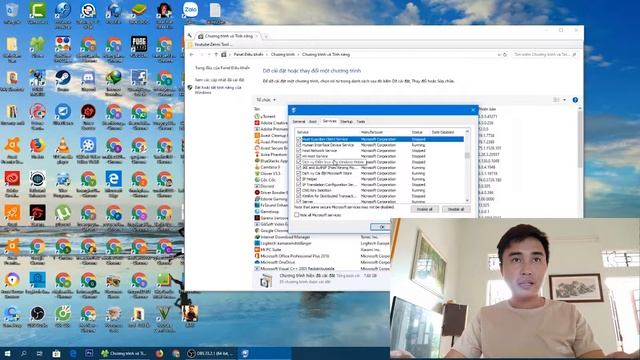The height and width of the screenshot is (360, 640).
Task: Uncheck CNG Key Isolation checkbox
Action: tap(299, 191)
